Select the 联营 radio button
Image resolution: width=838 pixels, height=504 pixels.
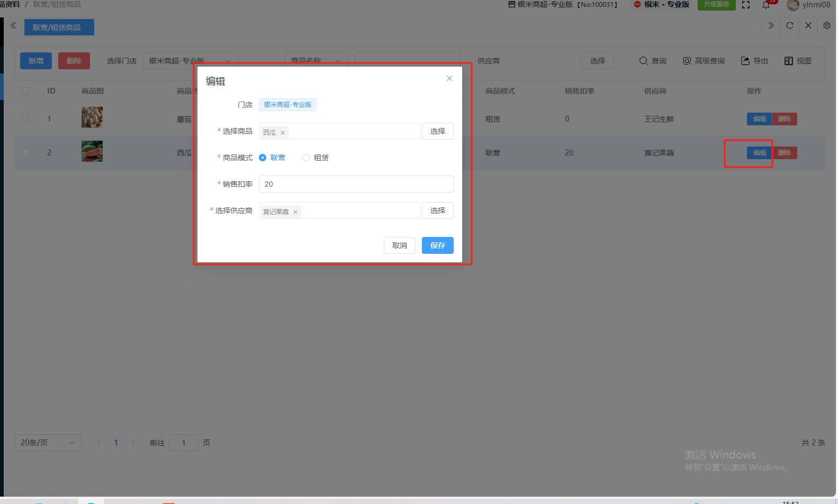[x=263, y=158]
